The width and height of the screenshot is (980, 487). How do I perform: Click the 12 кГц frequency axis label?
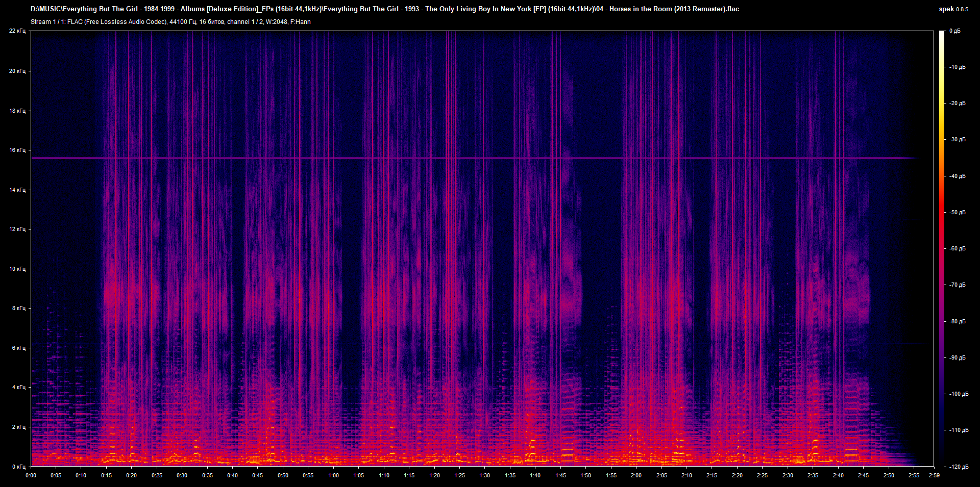click(x=17, y=229)
